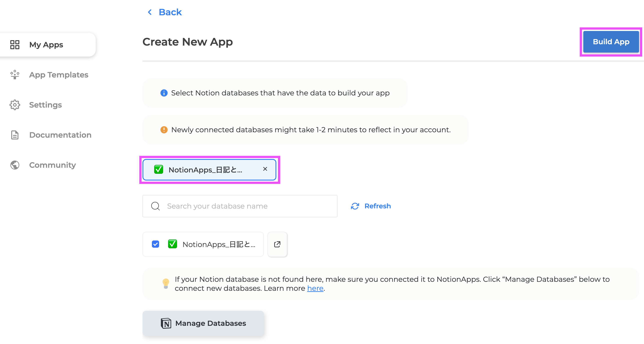Select NotionApps_日記と... database row text
The image size is (644, 344).
pos(219,244)
